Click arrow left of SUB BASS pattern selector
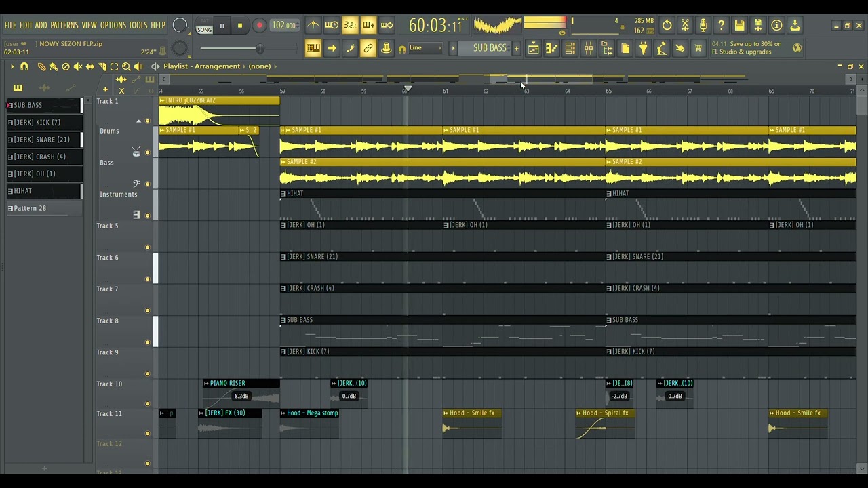The height and width of the screenshot is (488, 868). [453, 48]
